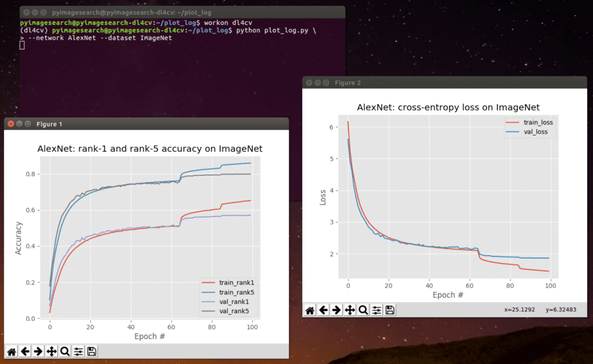
Task: Reset the view with Home in Figure 1
Action: 11,351
